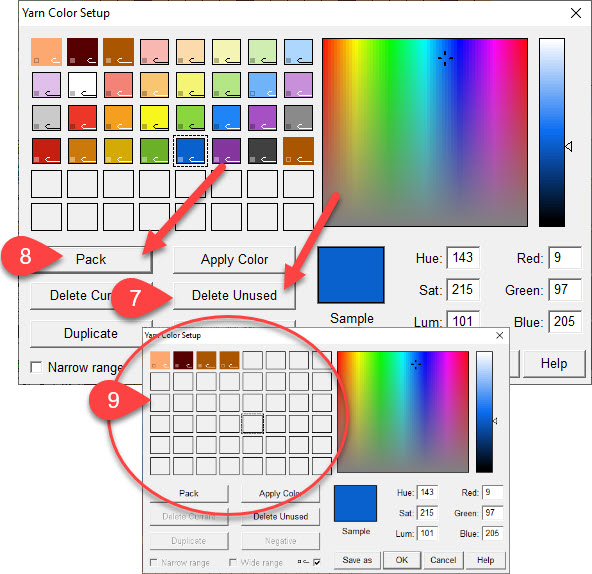Image resolution: width=592 pixels, height=574 pixels.
Task: Click the Duplicate button in large dialog
Action: pyautogui.click(x=91, y=333)
